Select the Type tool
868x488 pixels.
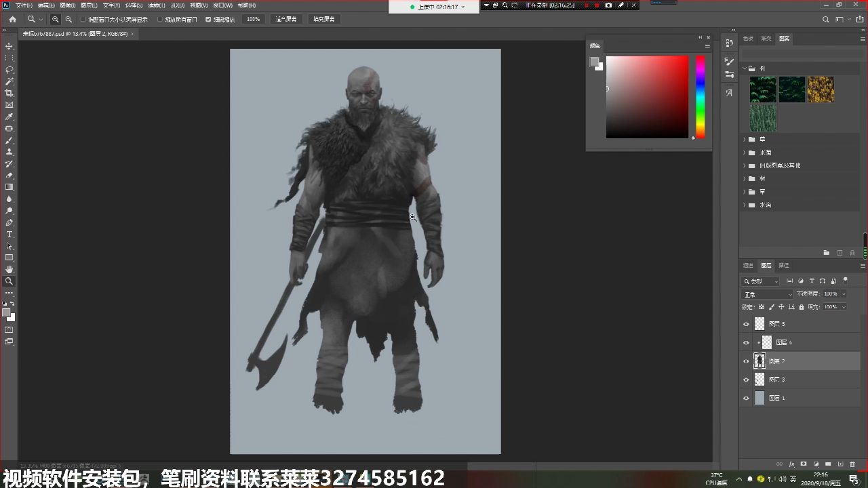pos(9,235)
